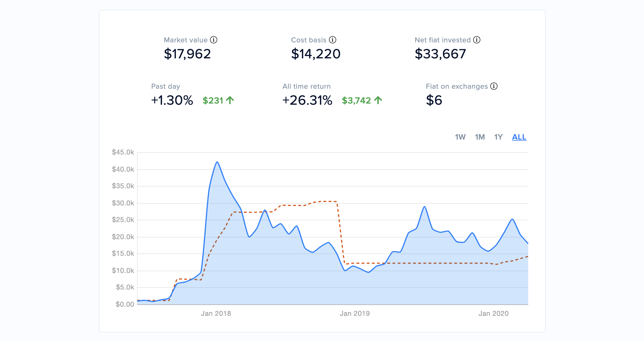Click the Jan 2018 axis label

coord(216,314)
